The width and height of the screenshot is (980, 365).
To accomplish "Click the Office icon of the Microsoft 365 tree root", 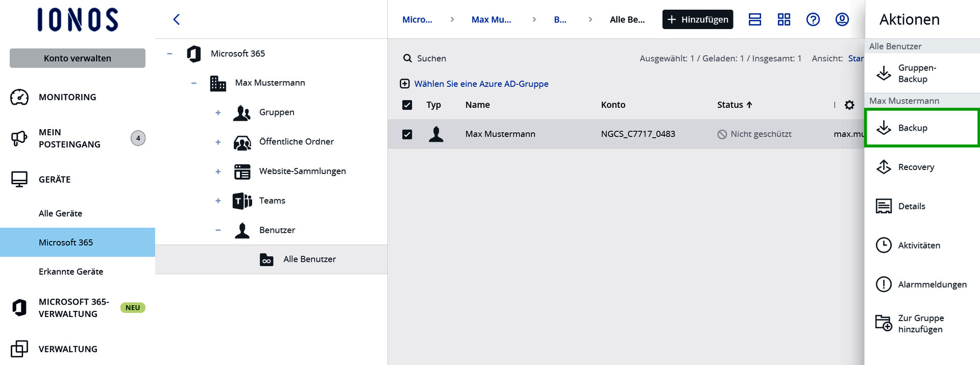I will coord(194,54).
